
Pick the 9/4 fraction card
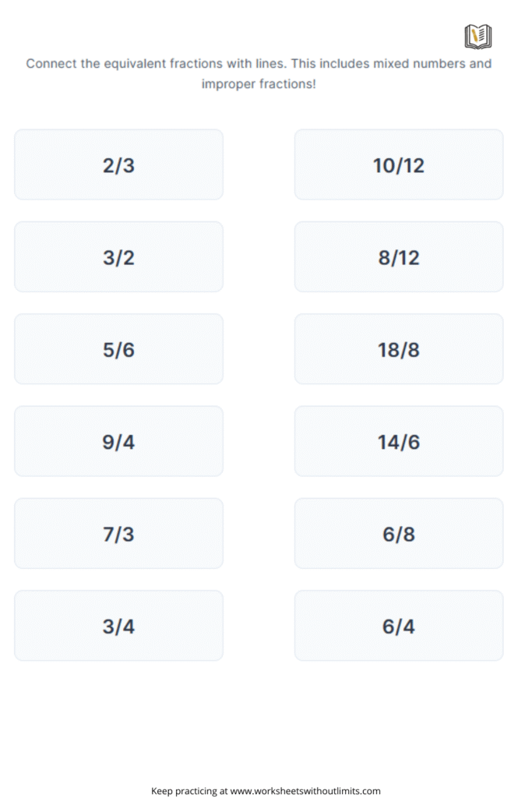point(118,441)
